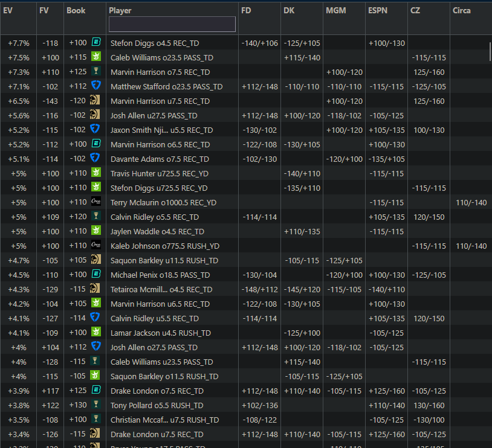Click -143 FV value in Marvin Harrison u7.5 row
492x448 pixels.
click(50, 101)
